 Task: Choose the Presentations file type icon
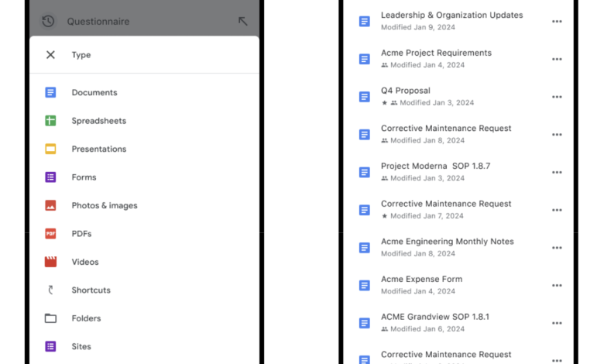(50, 149)
